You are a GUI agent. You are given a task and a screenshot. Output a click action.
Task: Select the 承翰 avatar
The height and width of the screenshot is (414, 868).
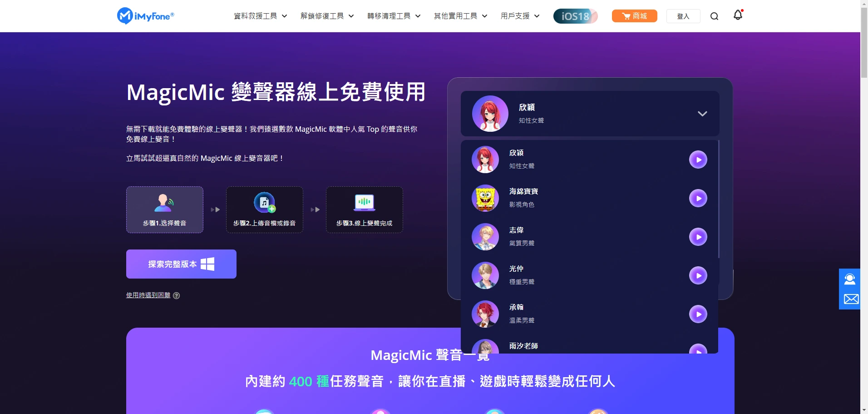click(x=485, y=314)
